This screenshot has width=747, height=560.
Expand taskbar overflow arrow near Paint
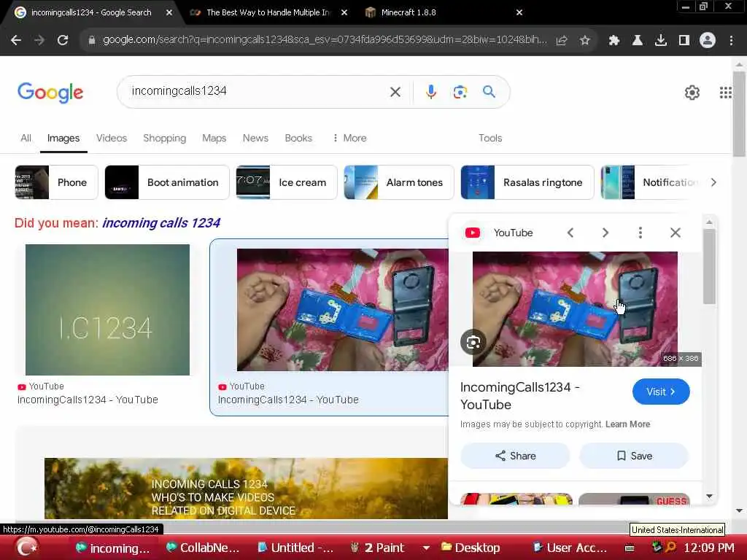426,548
